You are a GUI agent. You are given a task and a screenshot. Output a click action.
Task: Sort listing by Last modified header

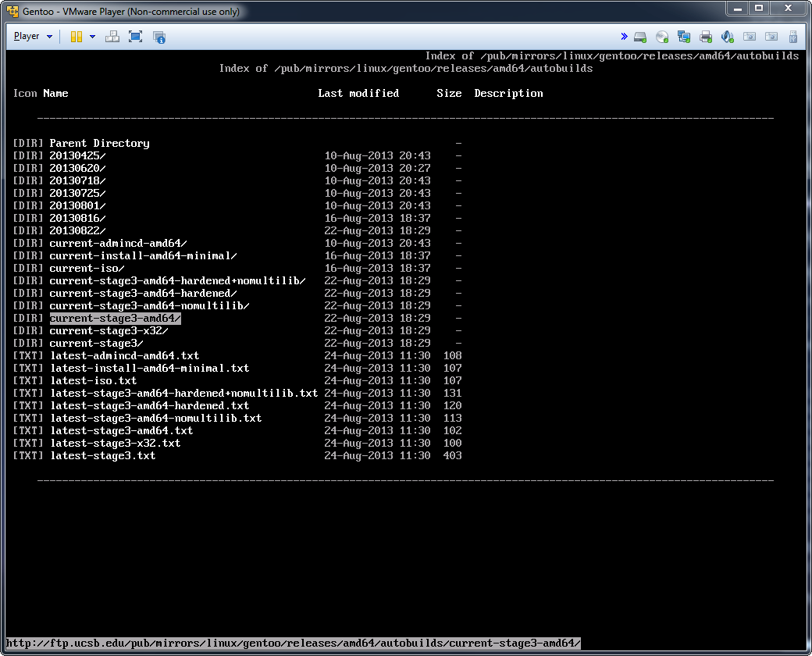[x=358, y=93]
